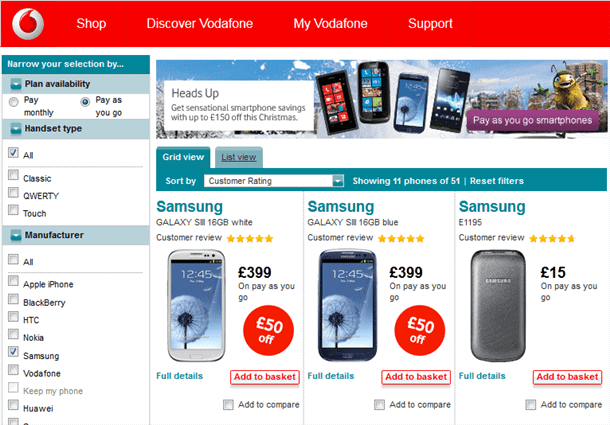This screenshot has height=425, width=610.
Task: Collapse the Manufacturer section arrow
Action: [16, 235]
